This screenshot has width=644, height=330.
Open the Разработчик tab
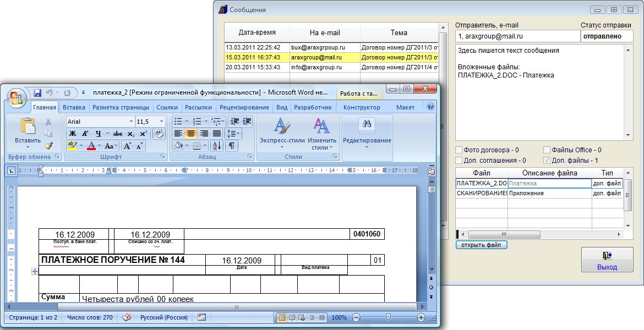tap(313, 107)
